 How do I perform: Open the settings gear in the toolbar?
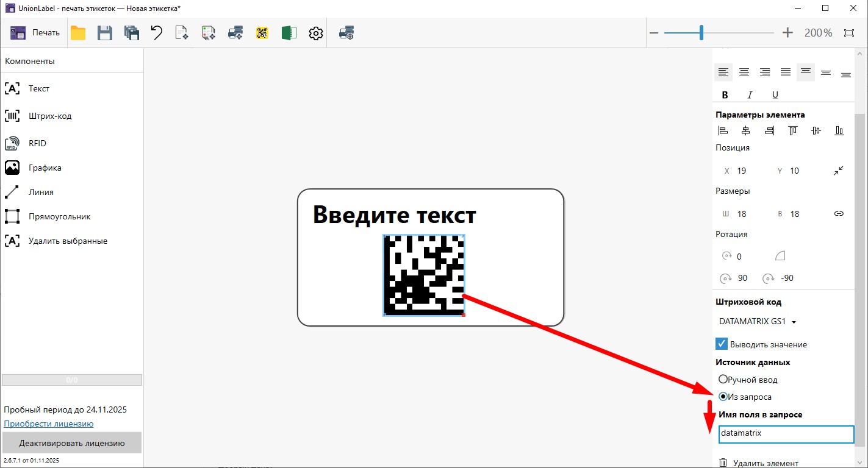click(315, 33)
